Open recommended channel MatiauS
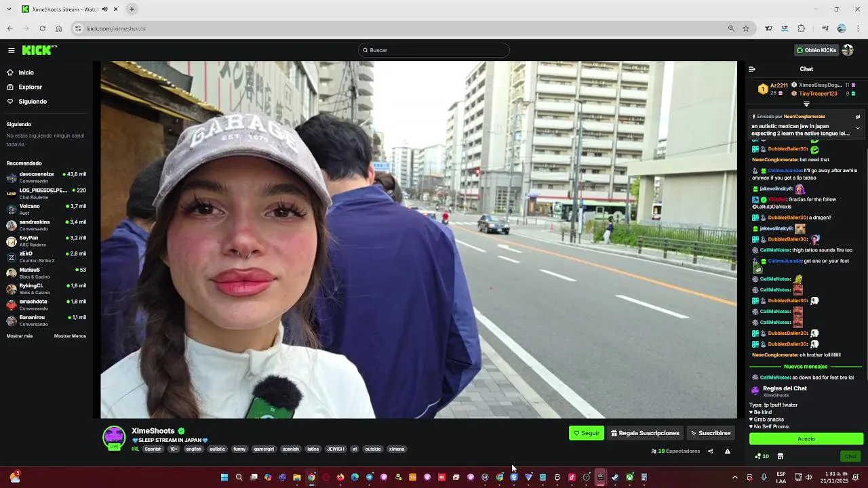Screen dimensions: 868x488 click(x=46, y=273)
